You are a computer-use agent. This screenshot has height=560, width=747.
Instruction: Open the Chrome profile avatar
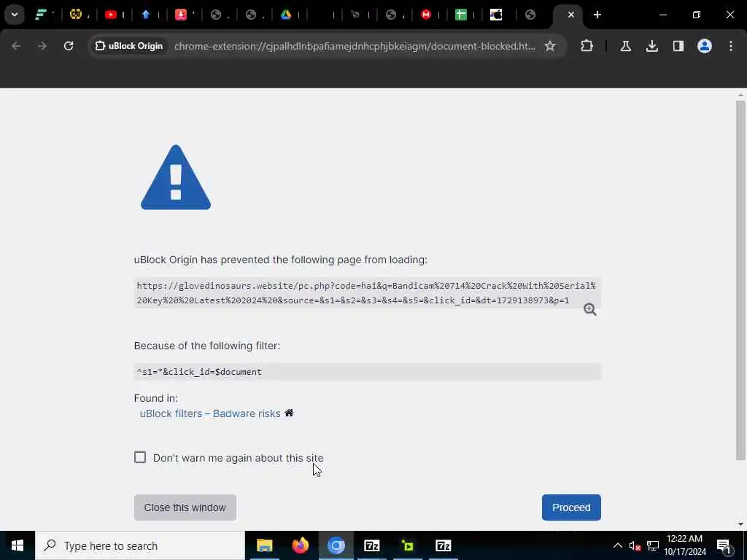coord(704,46)
